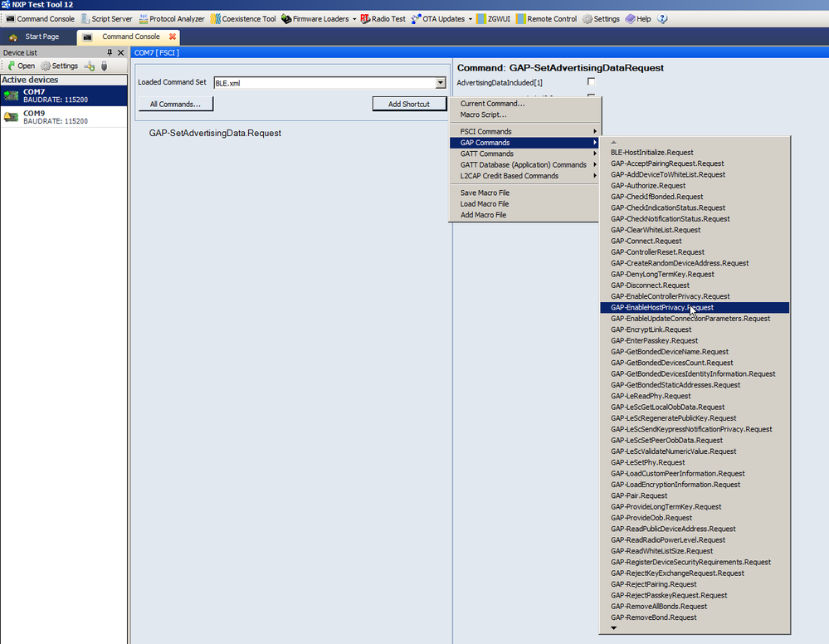
Task: Pin the Device List panel
Action: (110, 52)
